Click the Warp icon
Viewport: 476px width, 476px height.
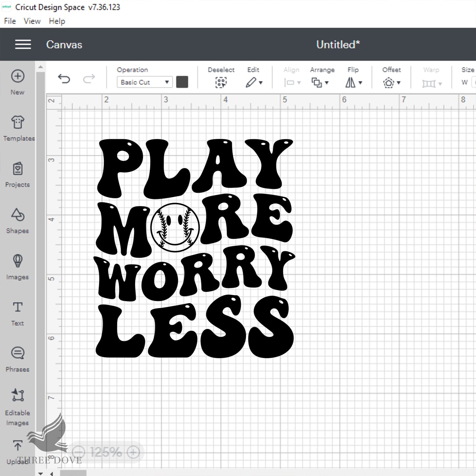[x=429, y=84]
